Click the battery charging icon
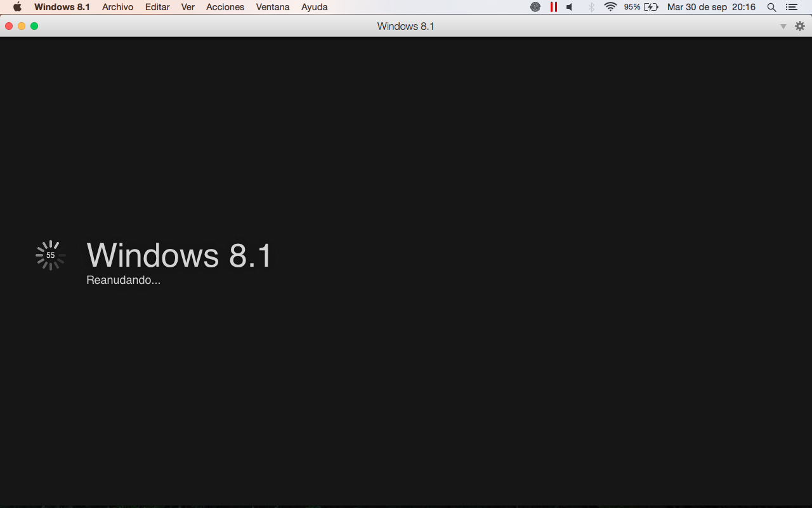 (x=651, y=7)
